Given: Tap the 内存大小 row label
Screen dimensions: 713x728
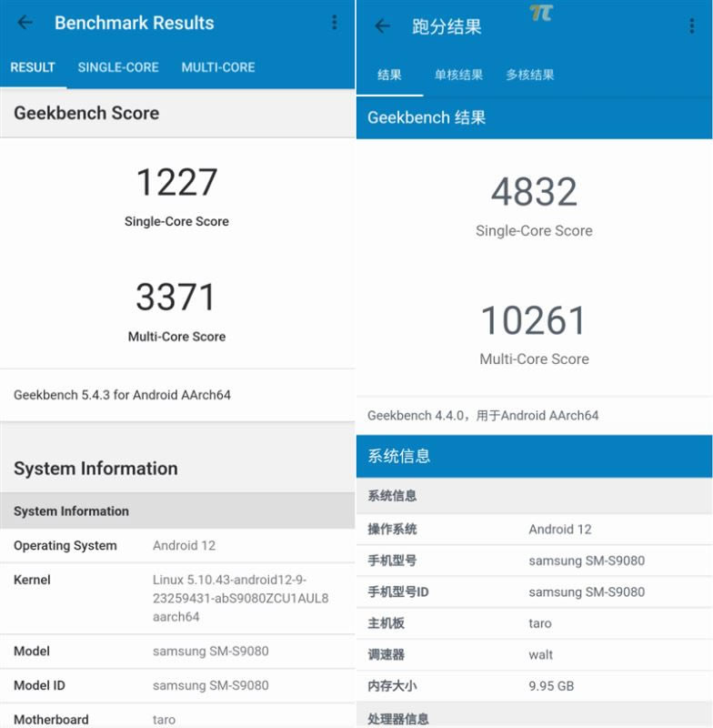Looking at the screenshot, I should 392,686.
